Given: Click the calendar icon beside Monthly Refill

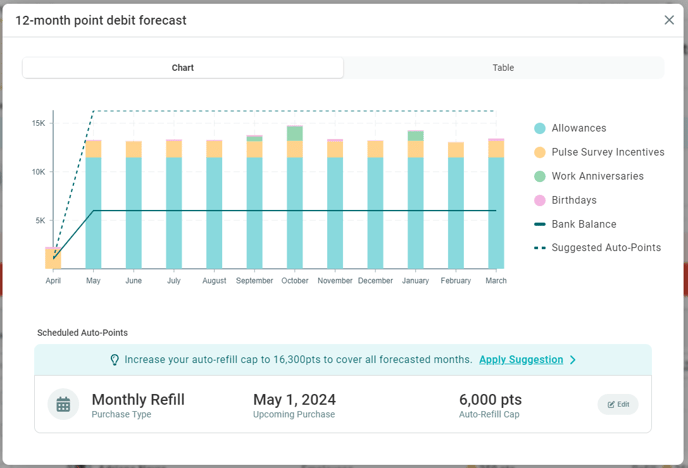Looking at the screenshot, I should (63, 404).
